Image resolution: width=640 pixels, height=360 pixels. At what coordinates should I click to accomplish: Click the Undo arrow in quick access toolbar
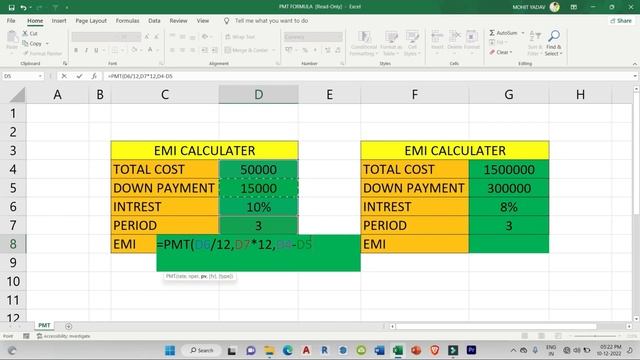[x=23, y=7]
